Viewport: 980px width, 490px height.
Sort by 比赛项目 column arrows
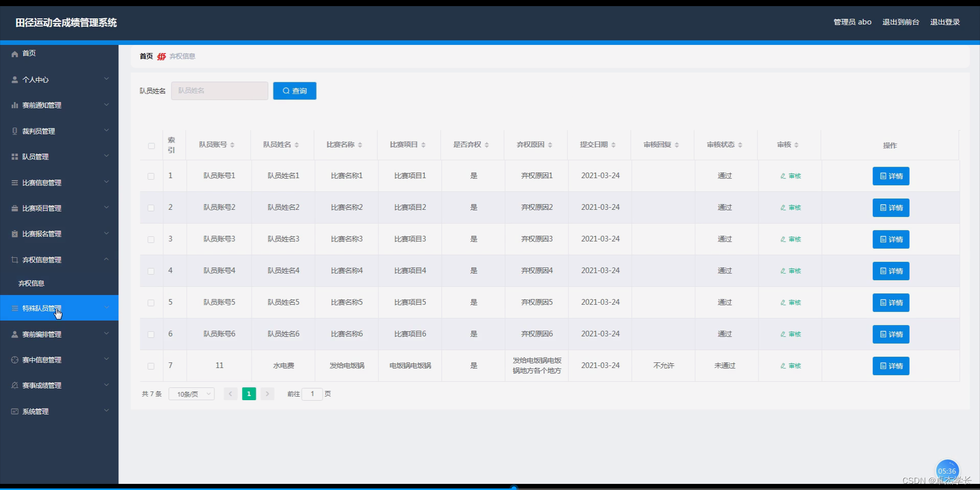point(423,145)
